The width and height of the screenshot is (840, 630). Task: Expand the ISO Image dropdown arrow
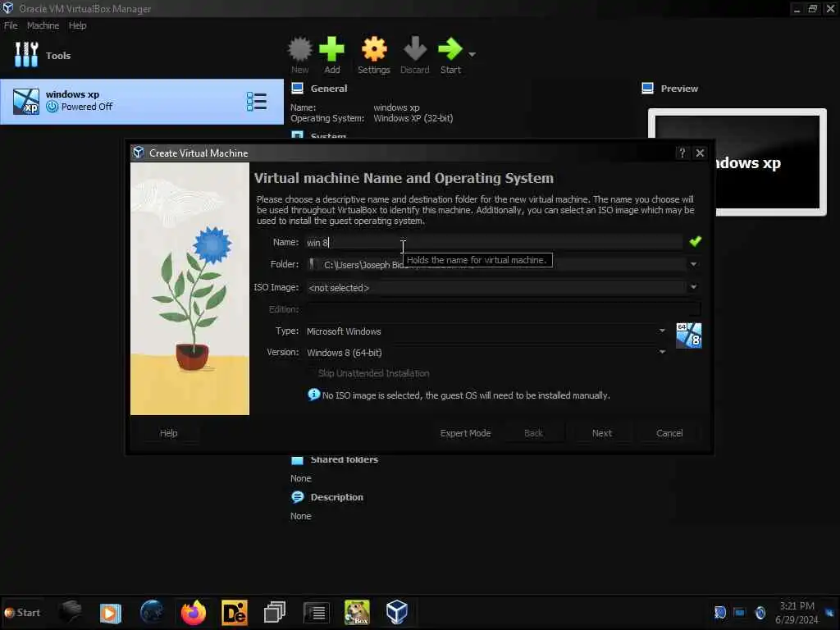tap(693, 287)
